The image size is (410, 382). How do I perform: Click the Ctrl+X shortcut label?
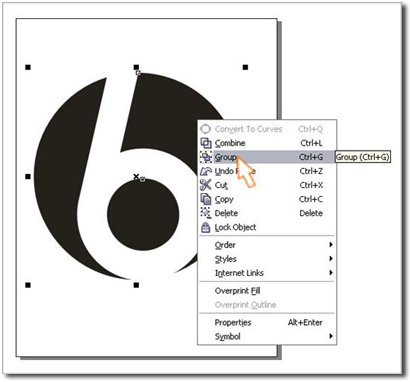(311, 185)
